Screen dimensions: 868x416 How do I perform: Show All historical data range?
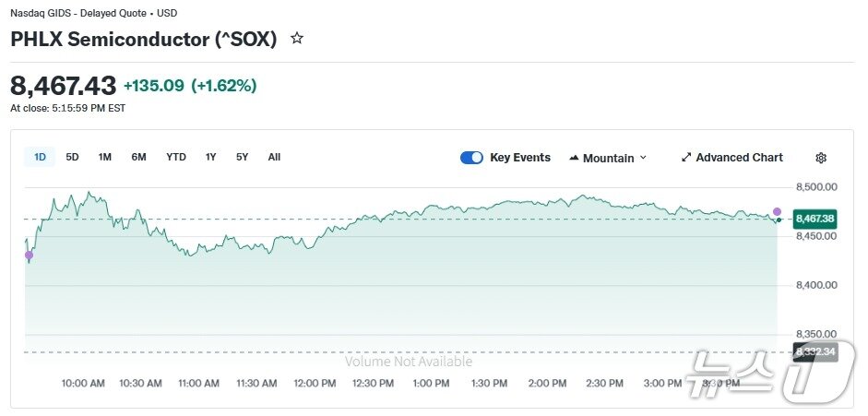[x=274, y=157]
